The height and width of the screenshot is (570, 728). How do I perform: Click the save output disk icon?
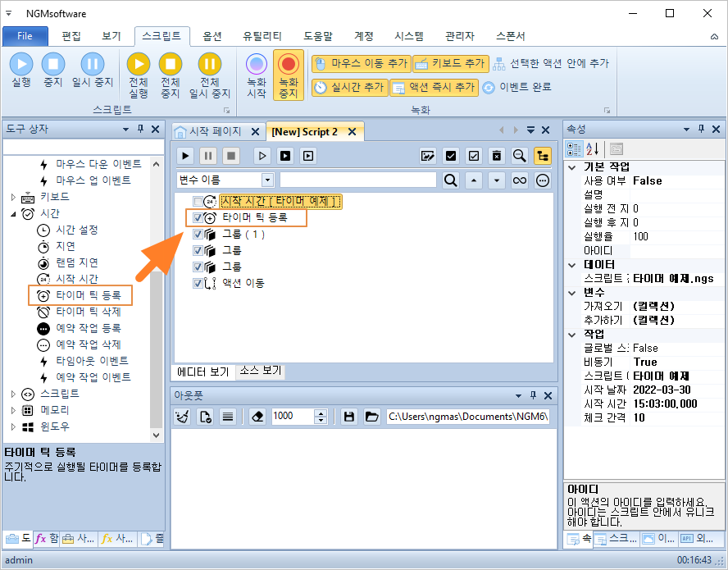pyautogui.click(x=349, y=417)
